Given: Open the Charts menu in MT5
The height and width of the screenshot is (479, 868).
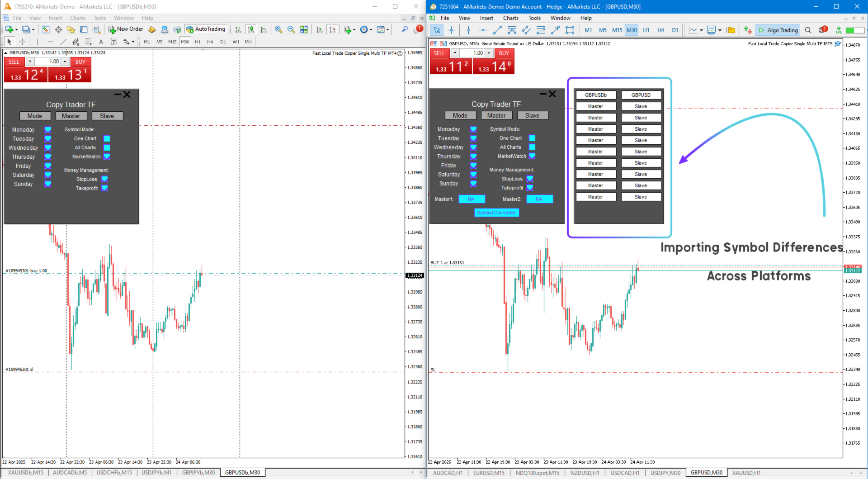Looking at the screenshot, I should click(x=510, y=18).
